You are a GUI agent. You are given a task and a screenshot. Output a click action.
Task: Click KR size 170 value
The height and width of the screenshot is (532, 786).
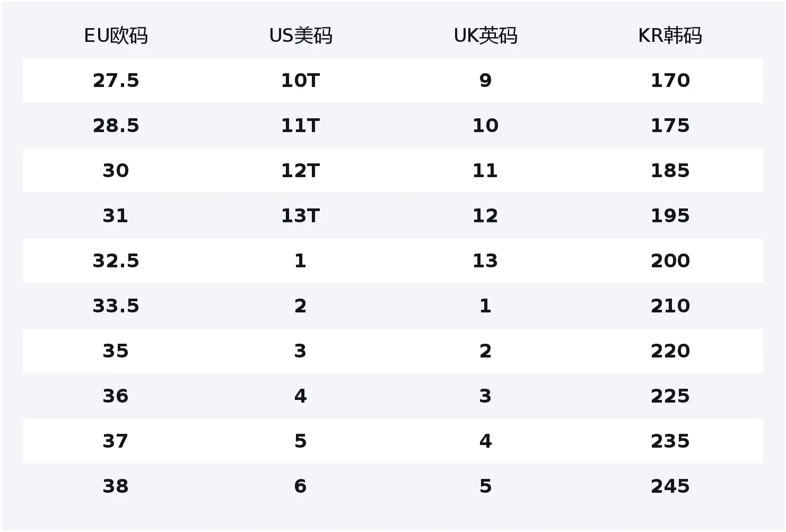[670, 81]
